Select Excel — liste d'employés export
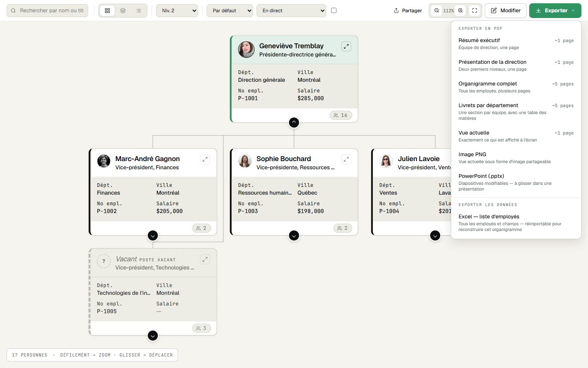This screenshot has height=368, width=588. (x=516, y=223)
